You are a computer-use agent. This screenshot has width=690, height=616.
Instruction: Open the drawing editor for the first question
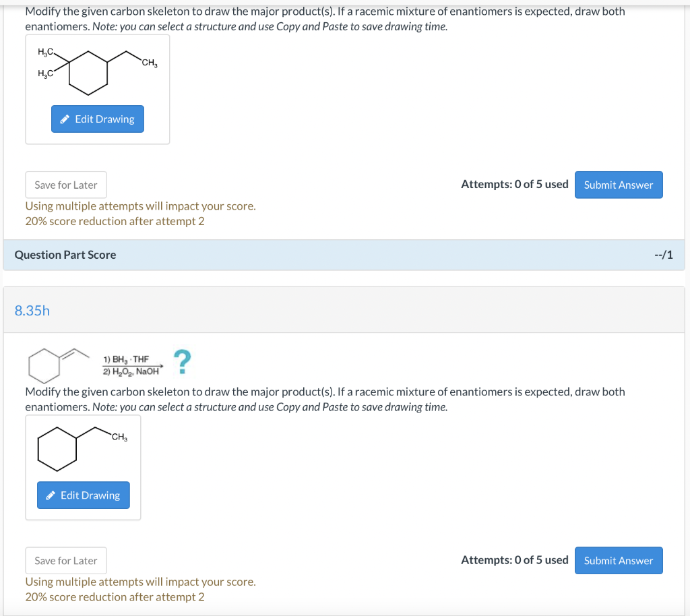97,119
